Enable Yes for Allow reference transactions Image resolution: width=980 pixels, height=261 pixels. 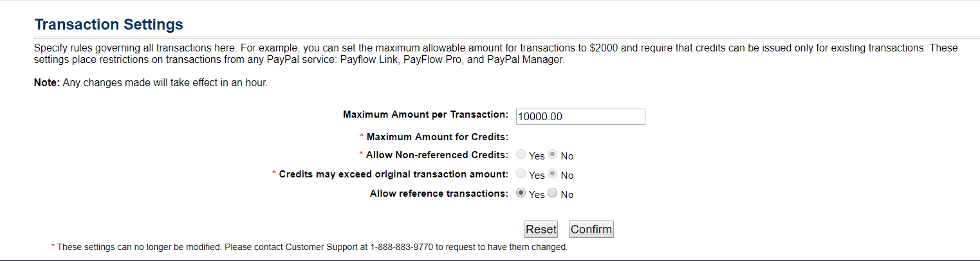pos(521,194)
